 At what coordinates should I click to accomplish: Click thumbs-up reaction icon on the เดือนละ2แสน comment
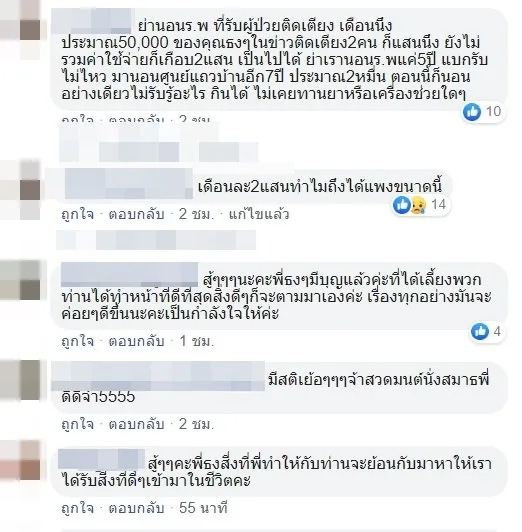click(x=402, y=205)
